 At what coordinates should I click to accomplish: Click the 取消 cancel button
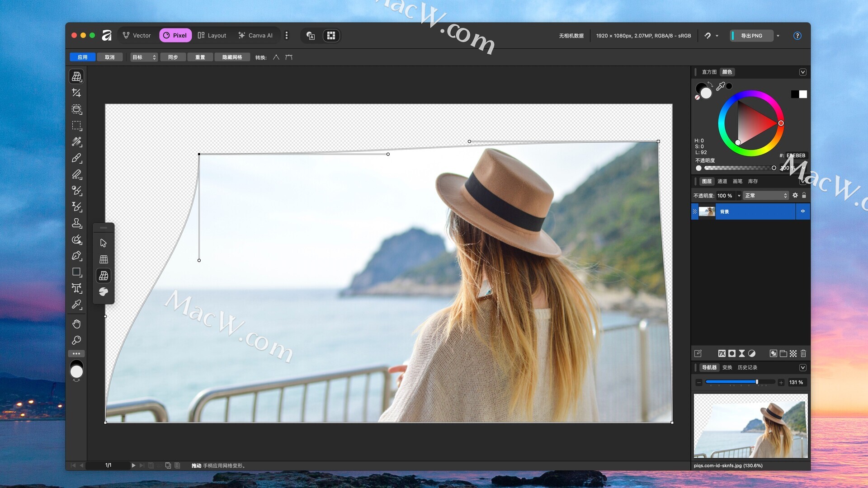109,57
